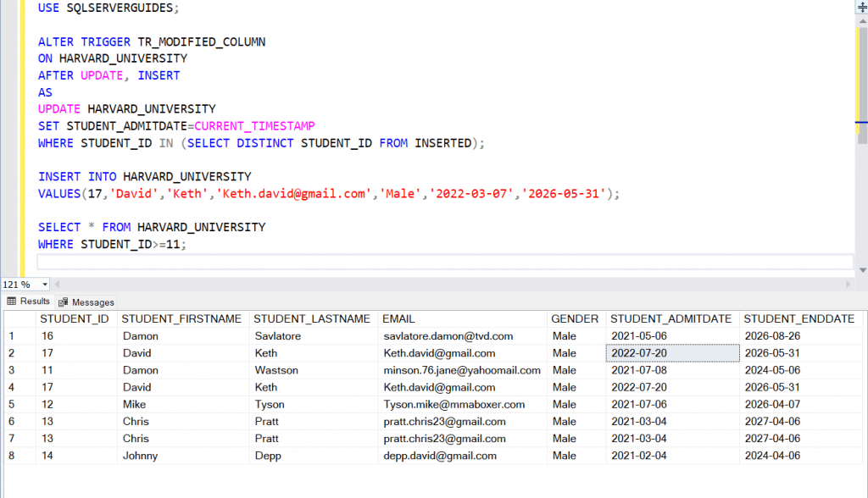The image size is (868, 498).
Task: Click the select-all corner of the results grid
Action: pyautogui.click(x=20, y=319)
